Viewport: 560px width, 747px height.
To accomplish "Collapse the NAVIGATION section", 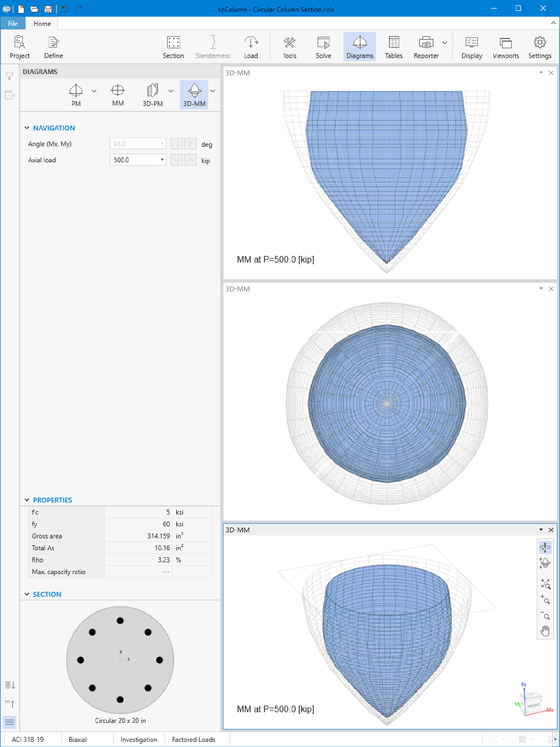I will (x=27, y=128).
